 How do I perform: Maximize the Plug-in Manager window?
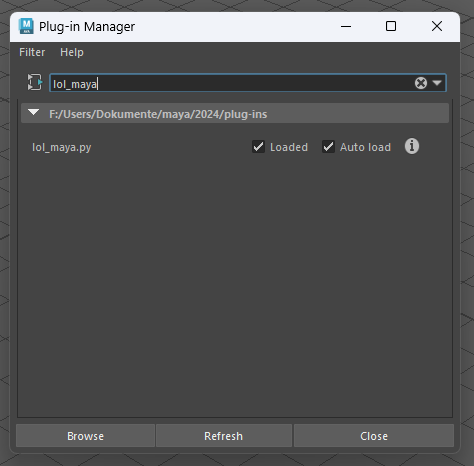[391, 26]
